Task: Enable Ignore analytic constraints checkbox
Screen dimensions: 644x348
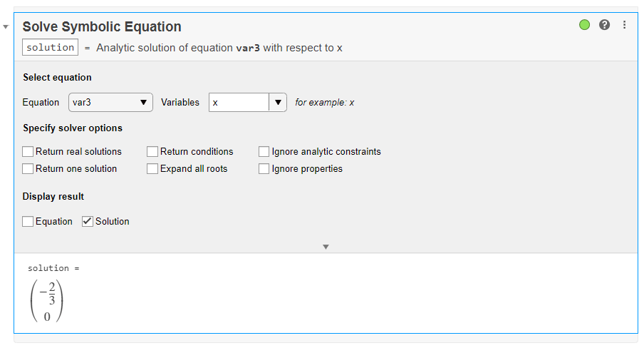Action: coord(264,151)
